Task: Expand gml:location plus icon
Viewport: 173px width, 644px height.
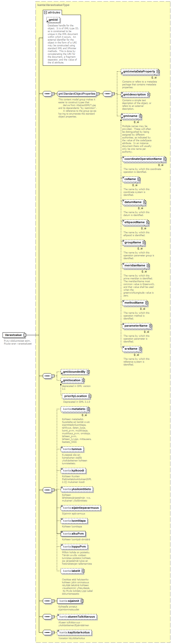Action: click(x=83, y=380)
